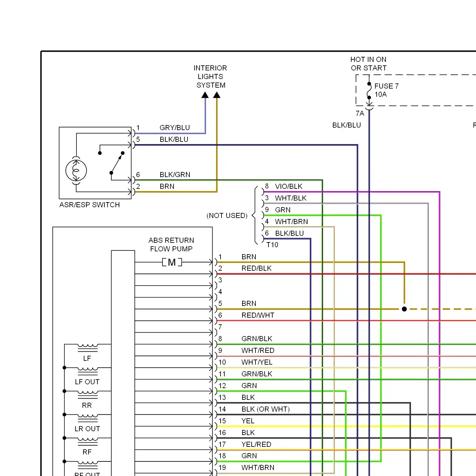Select the BLK (OR WHT) wire label
The height and width of the screenshot is (476, 476).
click(266, 409)
